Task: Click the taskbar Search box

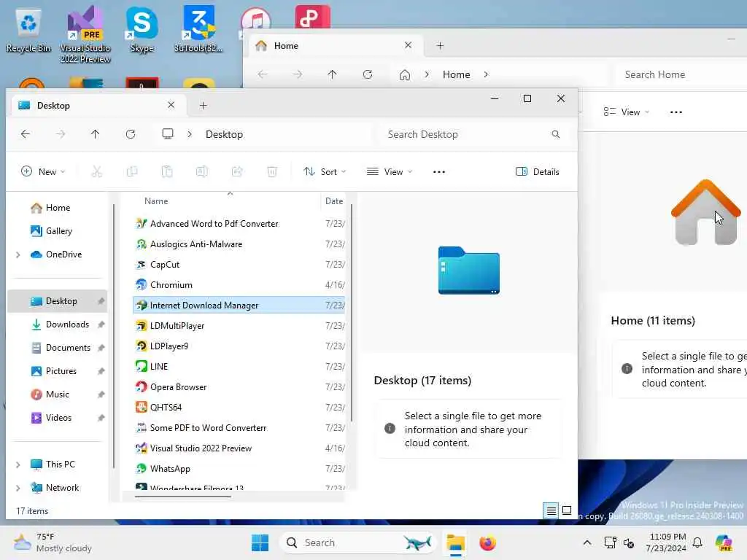Action: tap(358, 542)
